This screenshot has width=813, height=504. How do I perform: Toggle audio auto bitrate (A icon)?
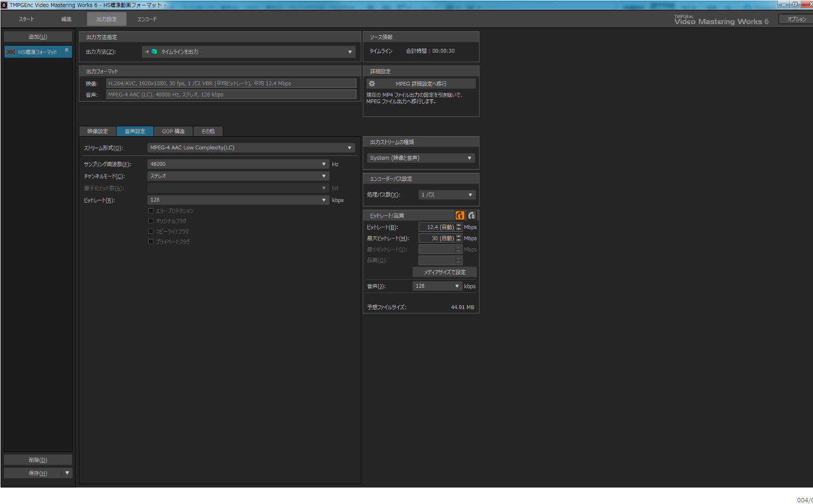tap(471, 215)
